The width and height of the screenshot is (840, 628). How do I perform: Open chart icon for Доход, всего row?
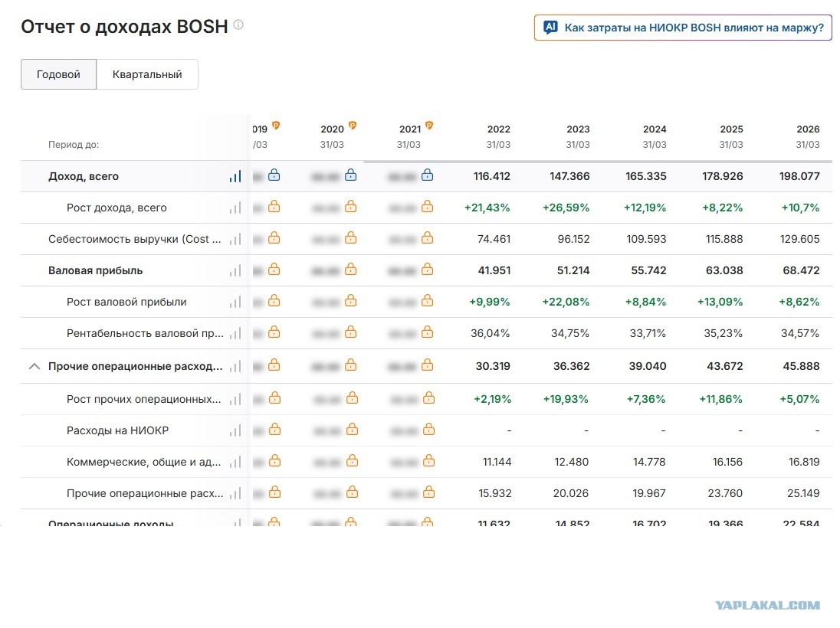(x=235, y=176)
